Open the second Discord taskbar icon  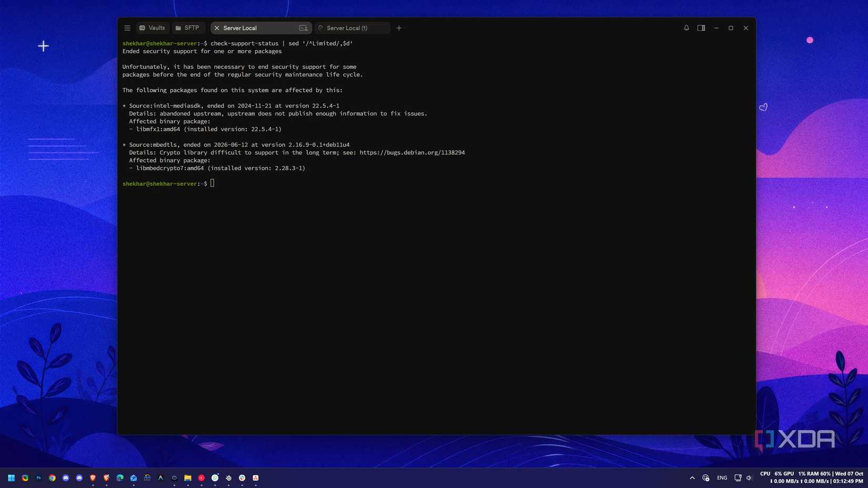pos(79,478)
